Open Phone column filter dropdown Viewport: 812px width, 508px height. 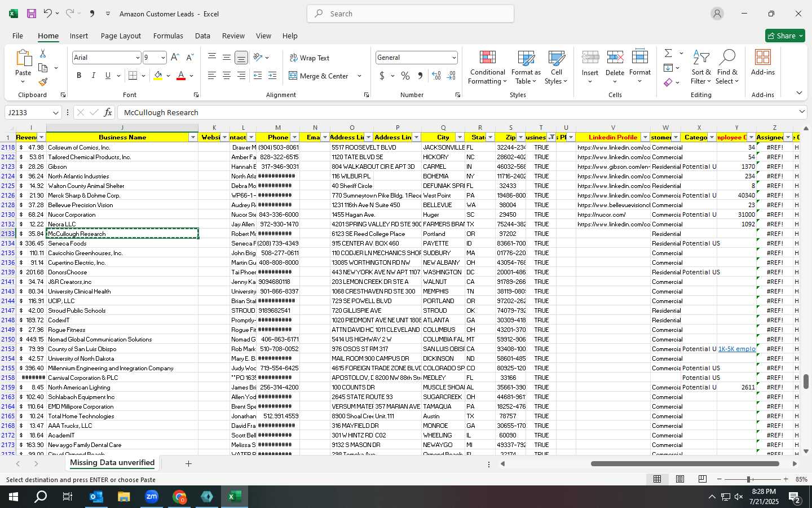coord(294,137)
